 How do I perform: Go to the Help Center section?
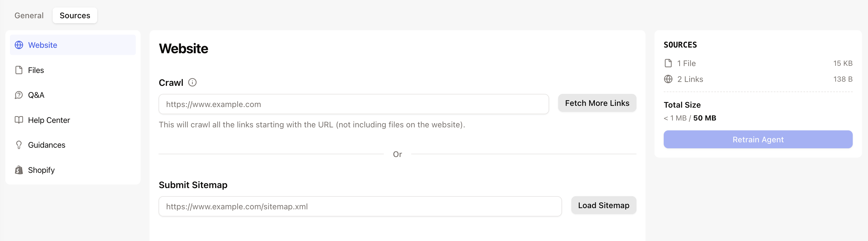pyautogui.click(x=49, y=120)
